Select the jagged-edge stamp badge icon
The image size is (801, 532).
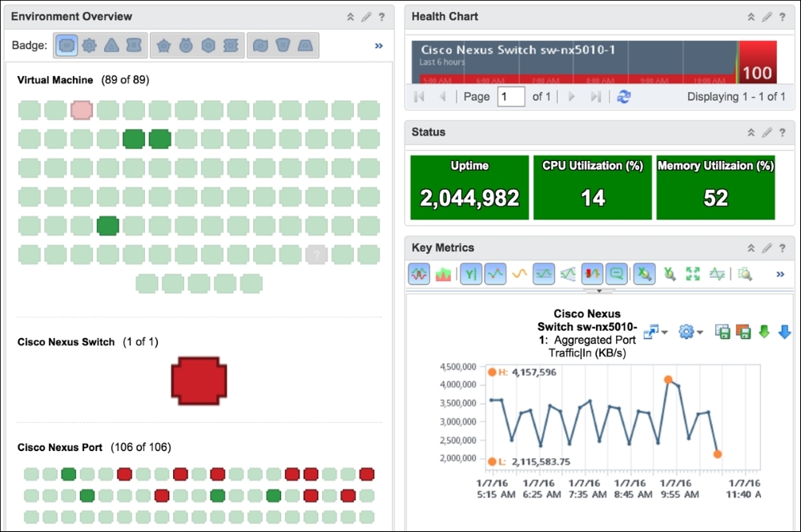pos(231,46)
